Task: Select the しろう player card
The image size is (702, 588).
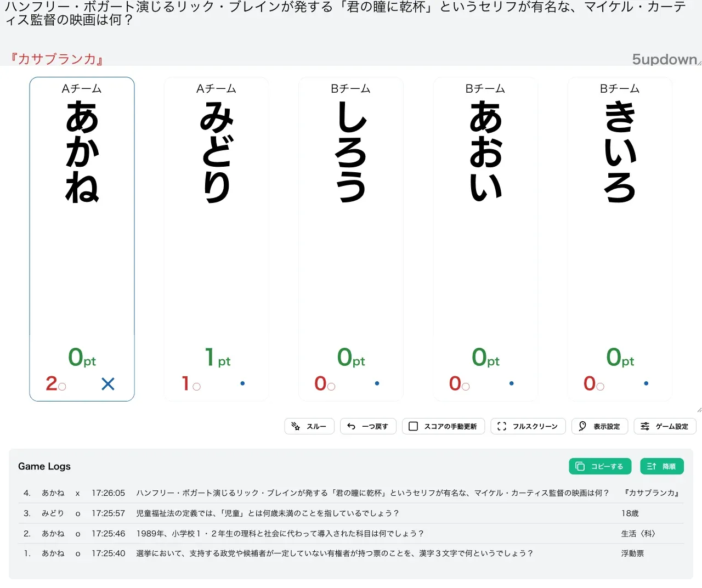Action: pos(351,239)
